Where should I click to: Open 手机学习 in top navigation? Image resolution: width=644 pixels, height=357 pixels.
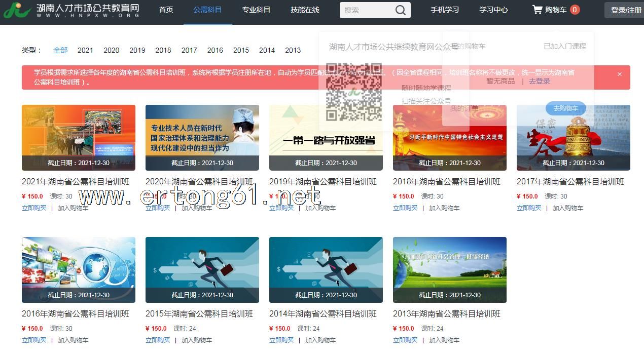click(x=445, y=10)
